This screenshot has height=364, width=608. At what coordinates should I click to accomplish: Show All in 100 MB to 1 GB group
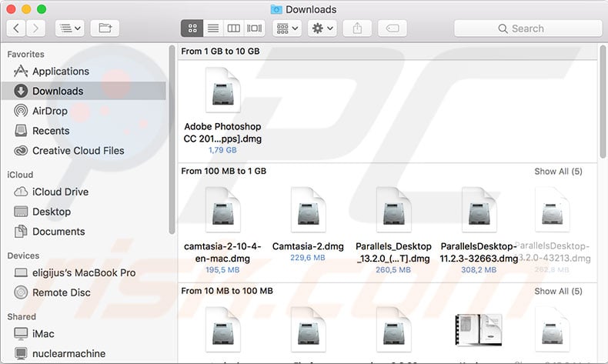(558, 172)
